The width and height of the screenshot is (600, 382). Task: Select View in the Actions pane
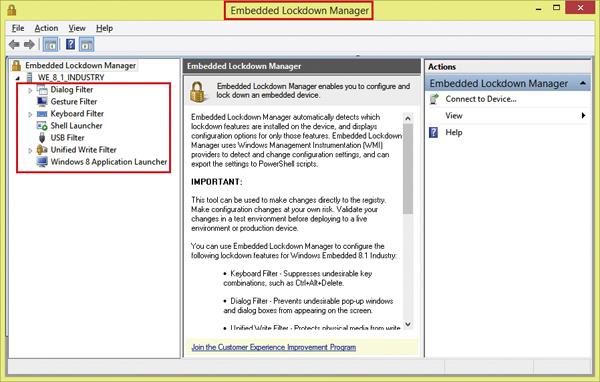454,116
